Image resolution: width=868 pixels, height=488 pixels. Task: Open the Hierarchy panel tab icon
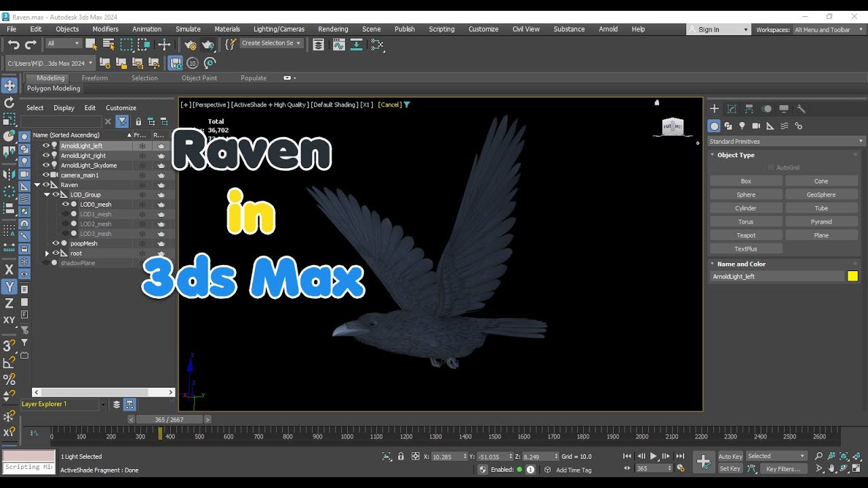(x=749, y=108)
